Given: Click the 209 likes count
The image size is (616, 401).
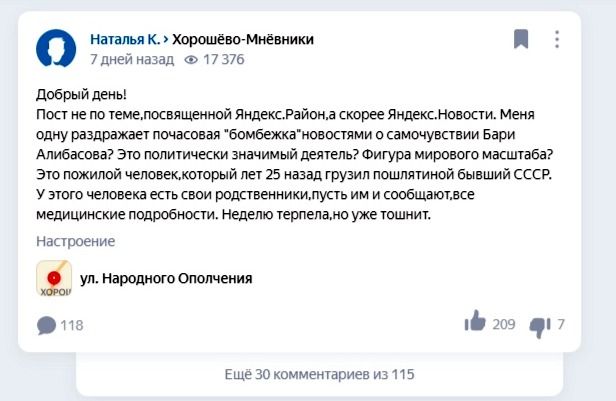Looking at the screenshot, I should point(504,324).
